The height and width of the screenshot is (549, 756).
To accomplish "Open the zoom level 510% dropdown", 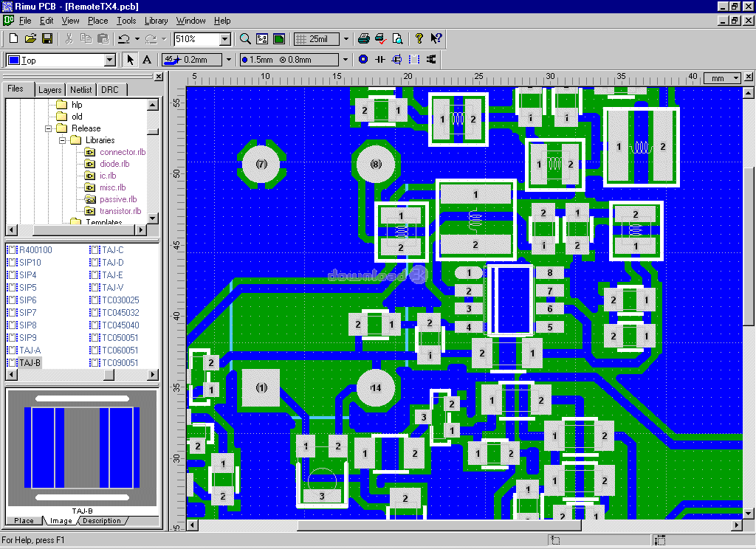I will coord(225,39).
